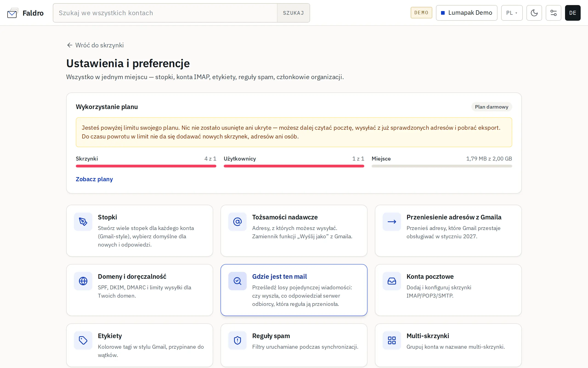The width and height of the screenshot is (588, 368).
Task: Open Domeny i doręczalność card title
Action: pos(132,276)
